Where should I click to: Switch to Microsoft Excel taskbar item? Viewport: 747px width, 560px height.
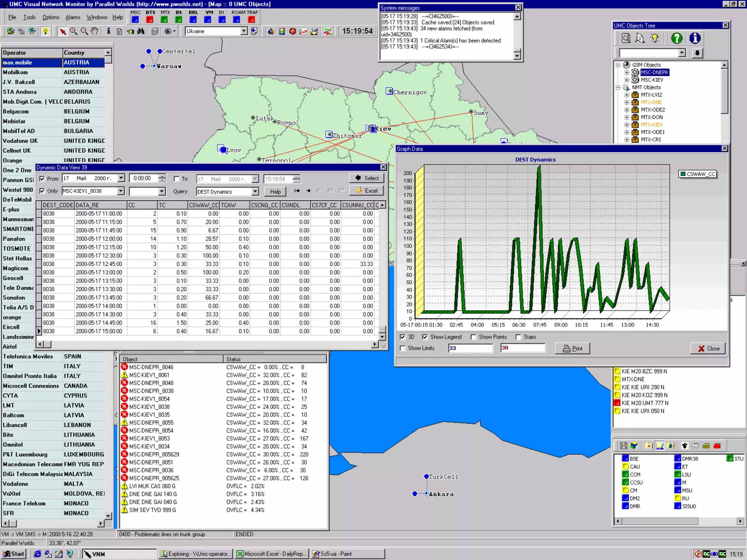tap(272, 554)
